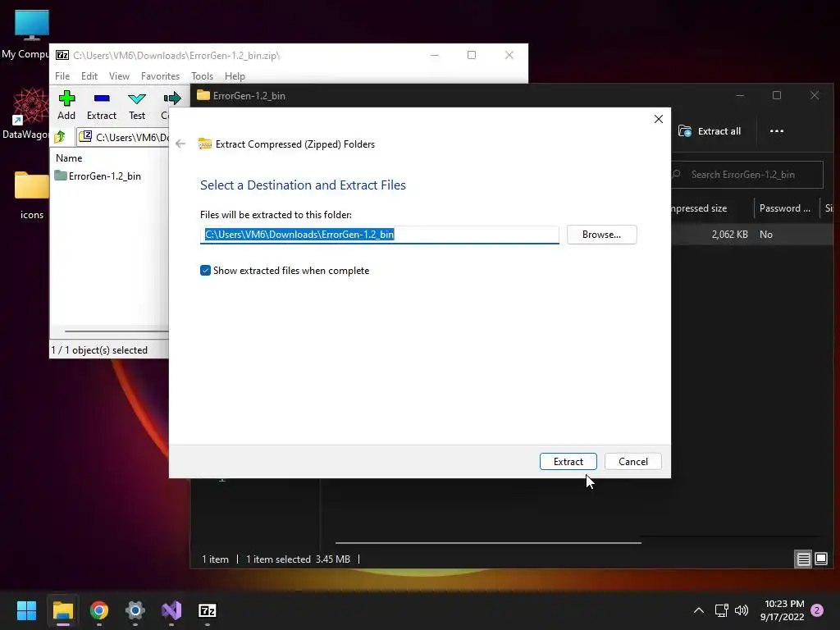Click the 7-Zip taskbar icon
The image size is (840, 630).
(x=208, y=610)
